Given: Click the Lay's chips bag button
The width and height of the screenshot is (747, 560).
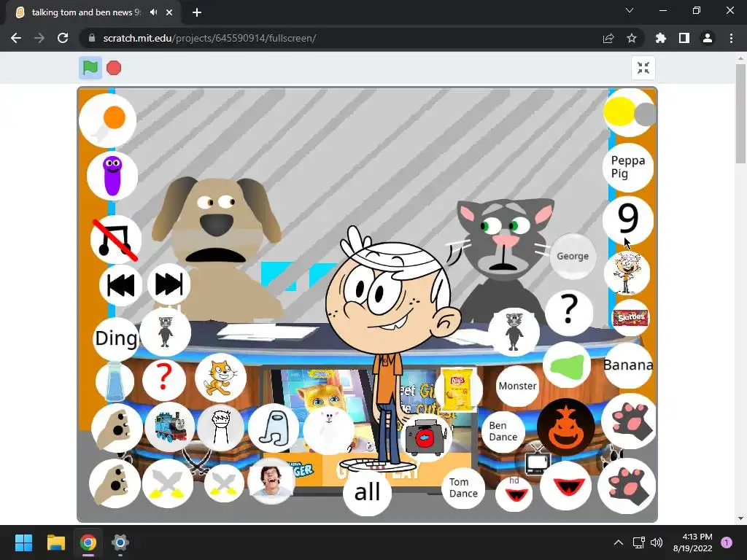Looking at the screenshot, I should pyautogui.click(x=458, y=389).
